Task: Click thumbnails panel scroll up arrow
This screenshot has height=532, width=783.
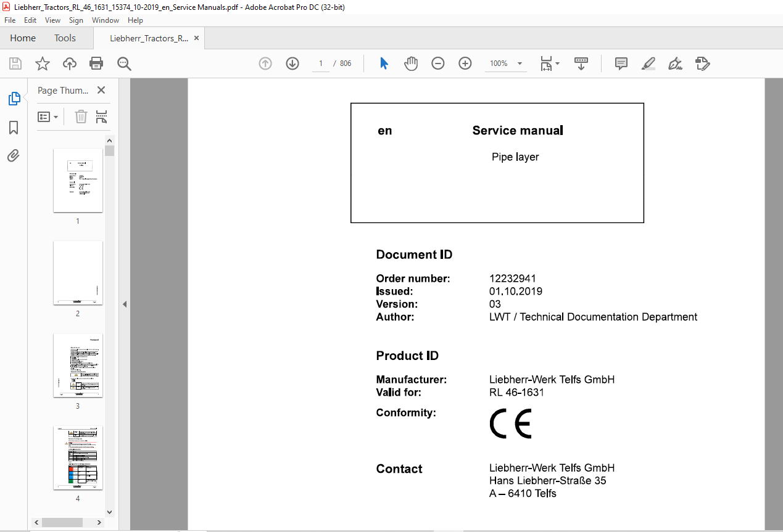Action: pos(110,141)
